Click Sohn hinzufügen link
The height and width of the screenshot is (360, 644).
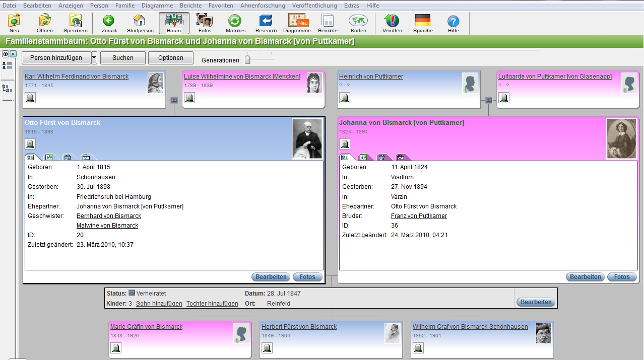click(159, 304)
